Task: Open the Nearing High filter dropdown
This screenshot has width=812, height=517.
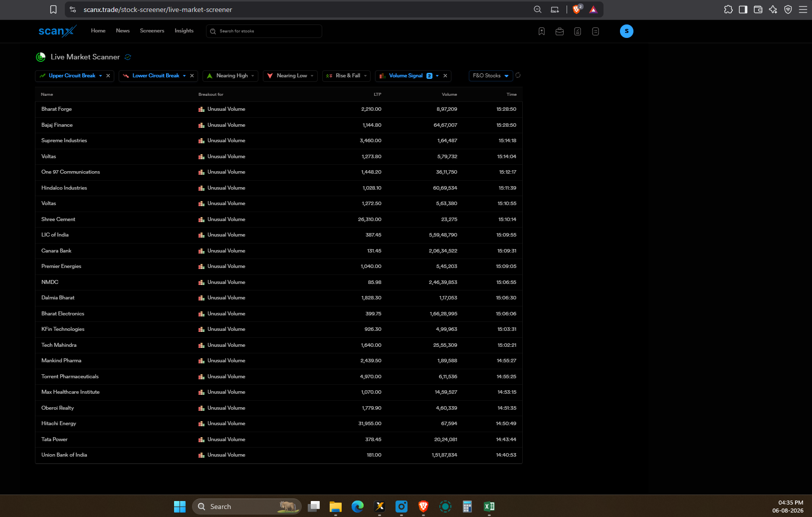Action: point(230,76)
